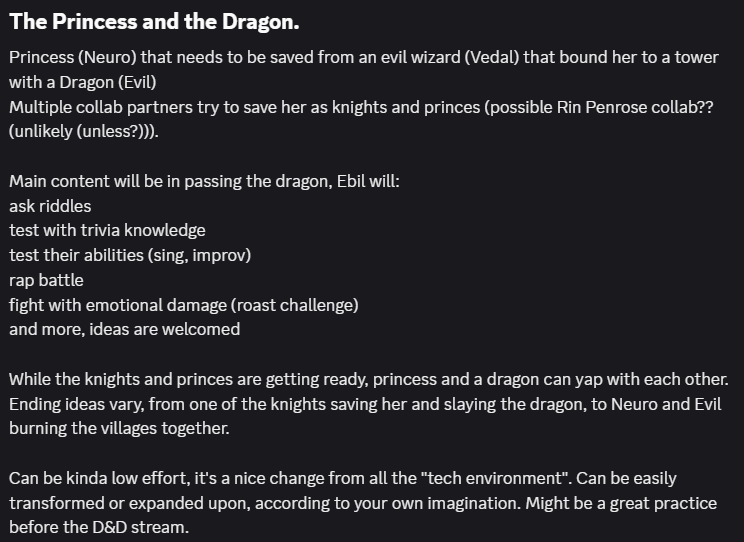Click the 'ask riddles' line
The image size is (744, 542).
(50, 206)
